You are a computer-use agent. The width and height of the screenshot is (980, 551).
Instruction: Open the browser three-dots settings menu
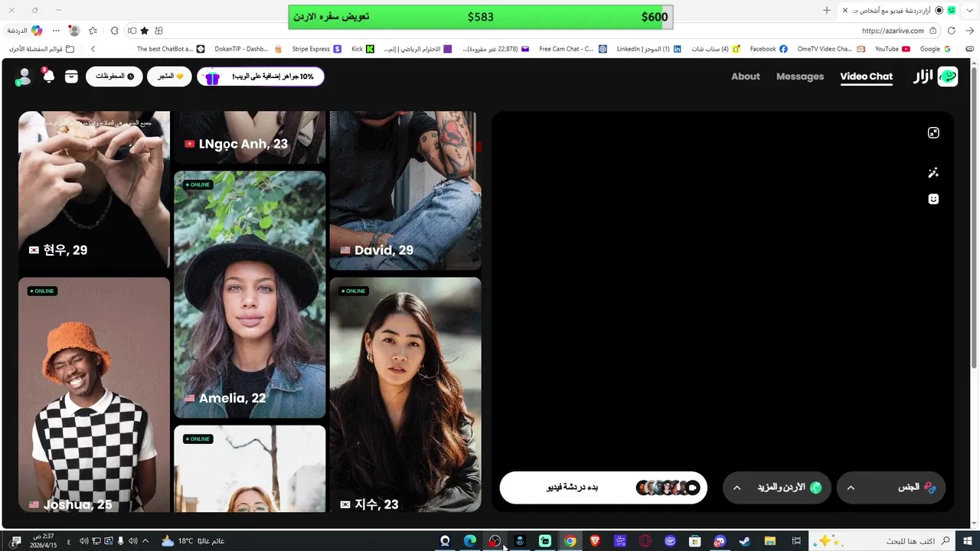coord(56,31)
